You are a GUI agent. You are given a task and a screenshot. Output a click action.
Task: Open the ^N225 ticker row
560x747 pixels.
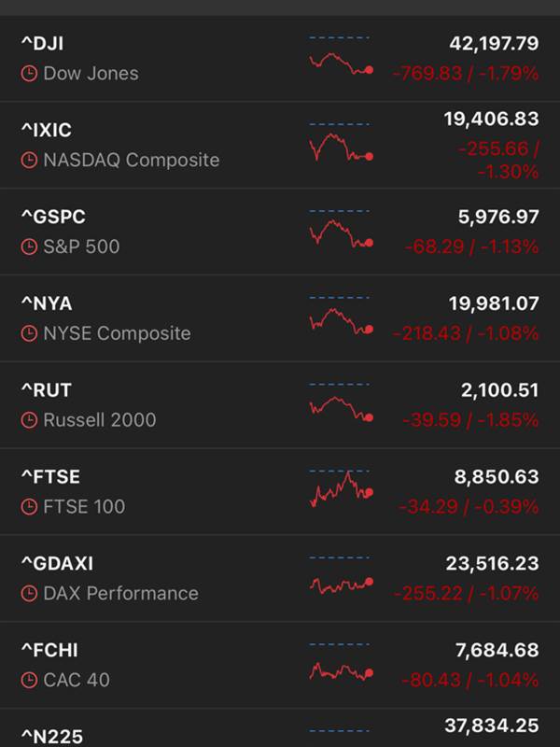280,728
